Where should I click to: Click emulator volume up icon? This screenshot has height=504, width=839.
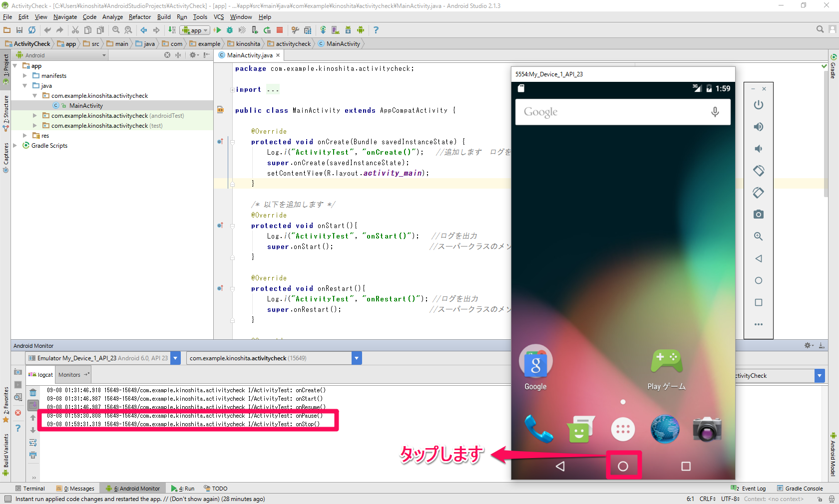click(759, 127)
